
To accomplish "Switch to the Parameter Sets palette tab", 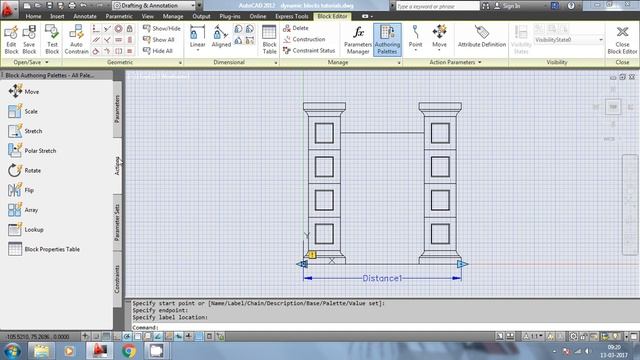I will point(117,222).
